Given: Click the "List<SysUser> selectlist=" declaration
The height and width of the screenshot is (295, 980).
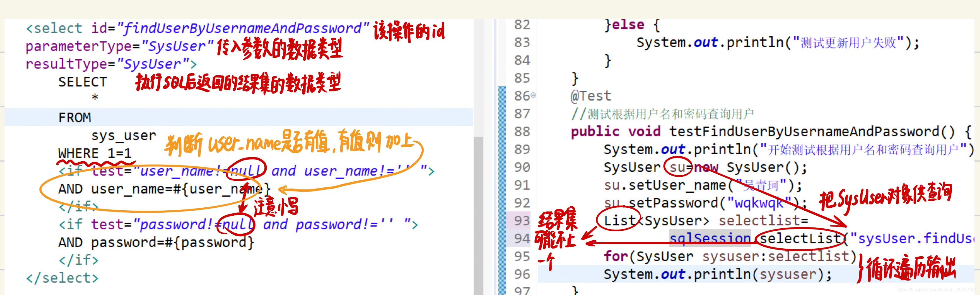Looking at the screenshot, I should tap(706, 221).
